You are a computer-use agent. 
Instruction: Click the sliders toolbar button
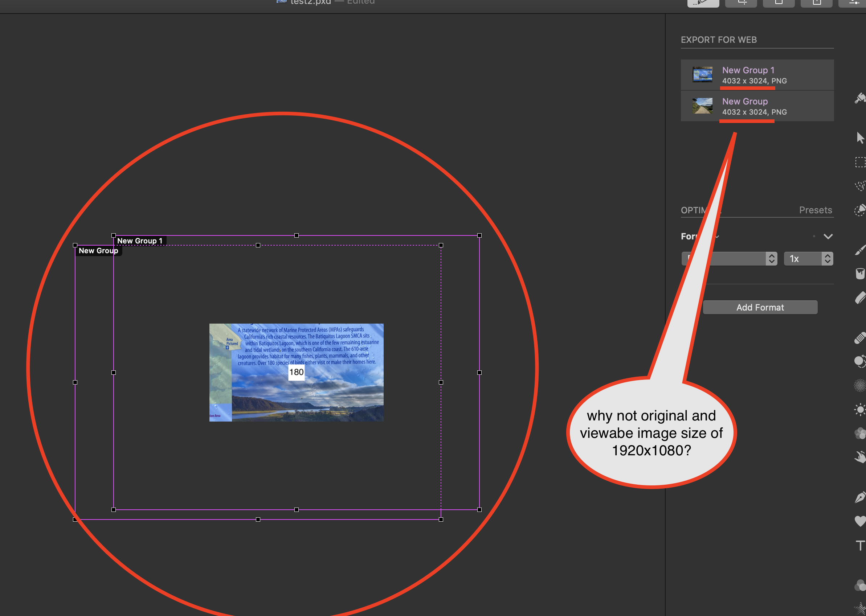[x=852, y=3]
